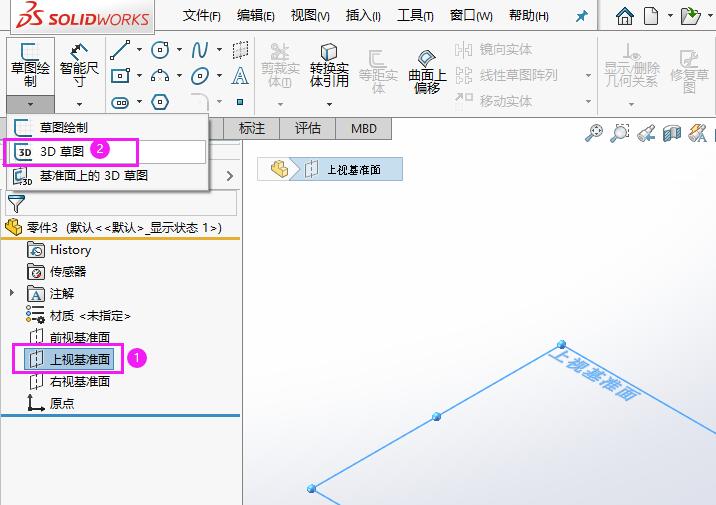Click the part icon in the breadcrumb

tap(279, 169)
